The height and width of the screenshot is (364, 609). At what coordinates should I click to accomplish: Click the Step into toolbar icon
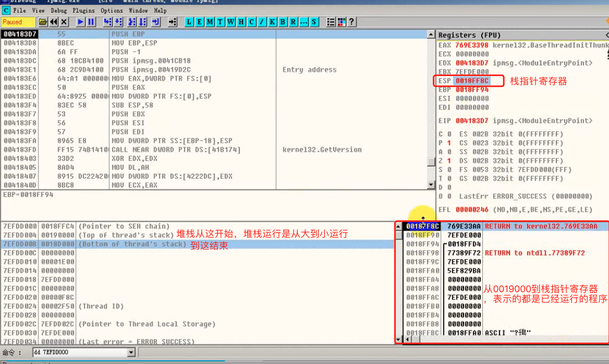tap(107, 22)
